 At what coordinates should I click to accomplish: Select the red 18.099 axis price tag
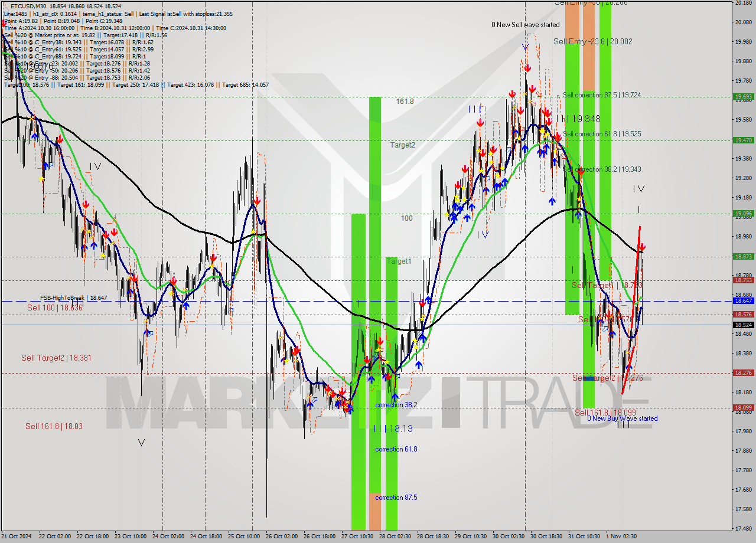(x=743, y=407)
